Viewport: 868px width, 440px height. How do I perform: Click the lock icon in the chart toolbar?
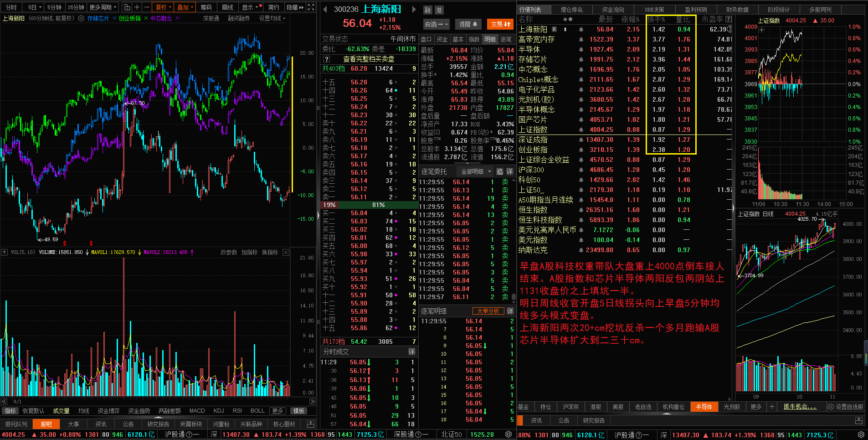click(x=127, y=7)
